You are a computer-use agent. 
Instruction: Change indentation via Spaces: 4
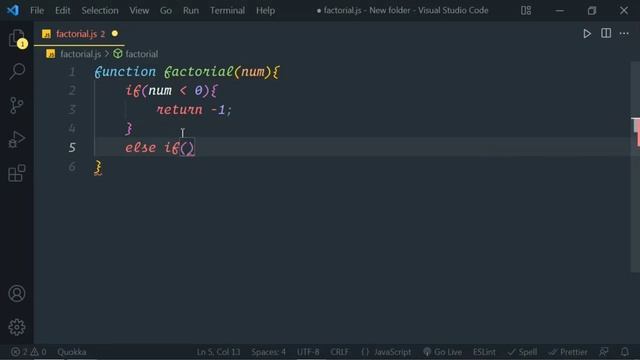click(x=269, y=352)
